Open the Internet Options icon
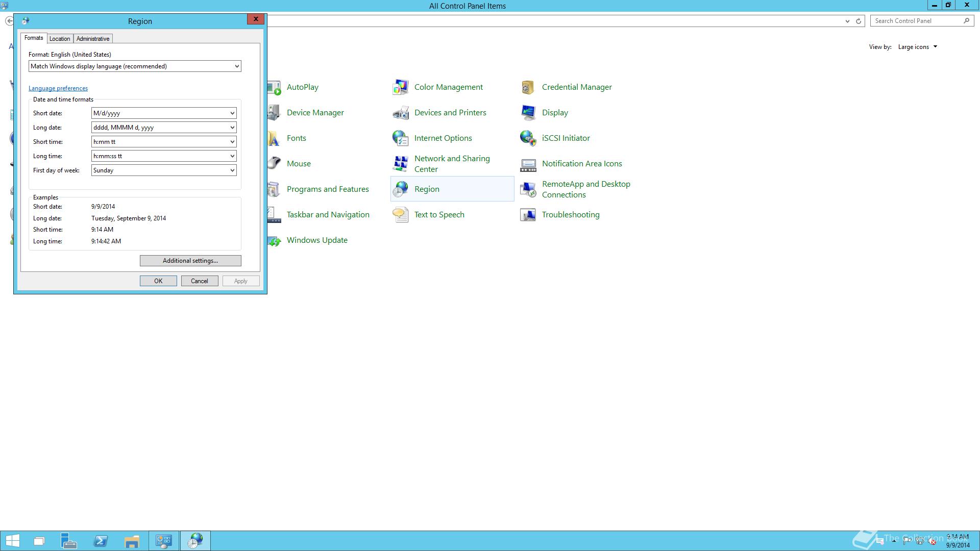Screen dimensions: 980x551 click(x=401, y=138)
